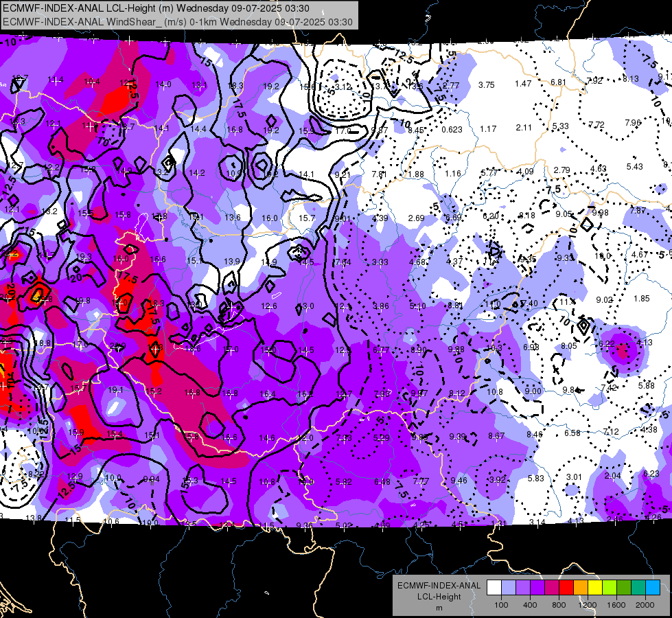
Task: Click the wind shear value 5.33
Action: (x=561, y=126)
